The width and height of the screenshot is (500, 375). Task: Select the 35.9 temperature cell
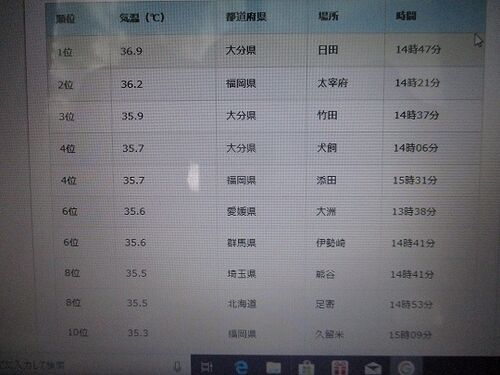tap(132, 116)
